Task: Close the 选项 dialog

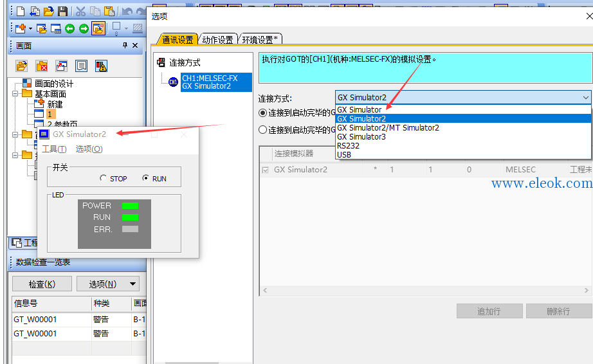Action: pyautogui.click(x=588, y=16)
